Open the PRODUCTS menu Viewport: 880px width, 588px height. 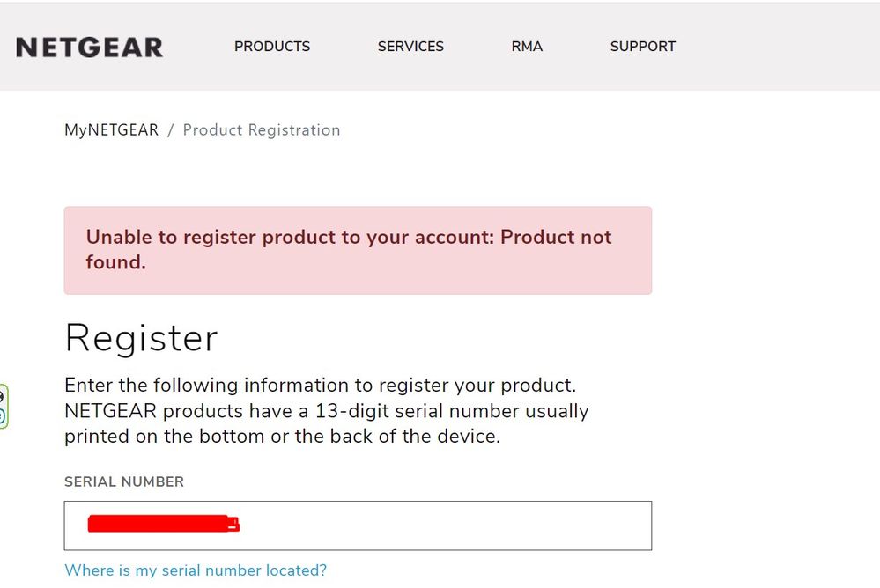[272, 47]
